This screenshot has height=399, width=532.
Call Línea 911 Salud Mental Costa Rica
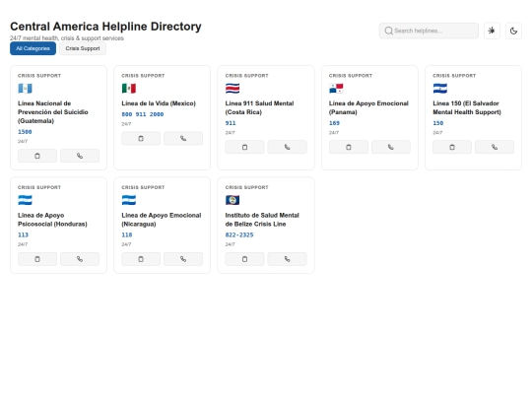point(287,147)
